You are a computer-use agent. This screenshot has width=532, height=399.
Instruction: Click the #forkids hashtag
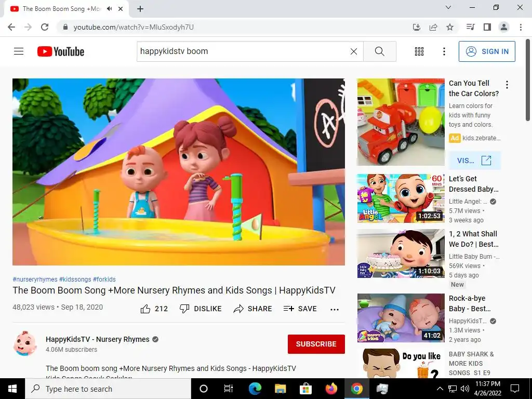coord(104,279)
